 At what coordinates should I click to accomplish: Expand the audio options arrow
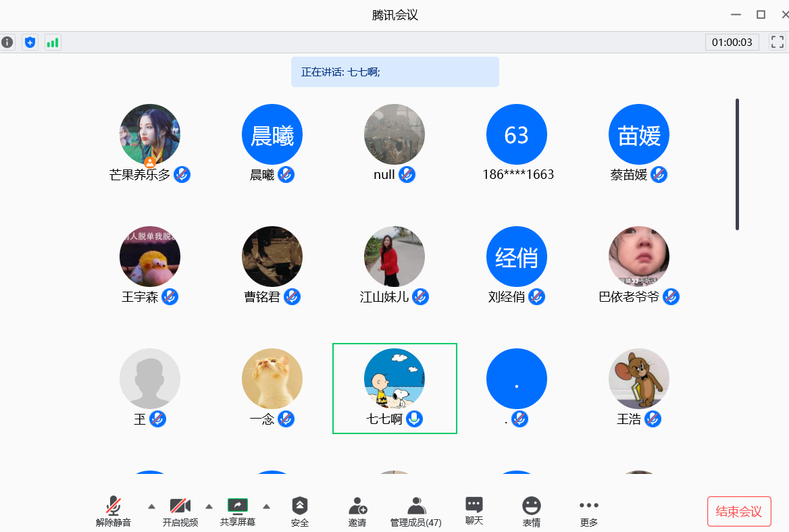click(151, 506)
